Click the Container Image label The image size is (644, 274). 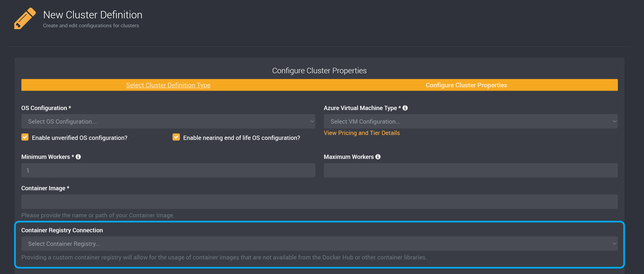coord(45,188)
